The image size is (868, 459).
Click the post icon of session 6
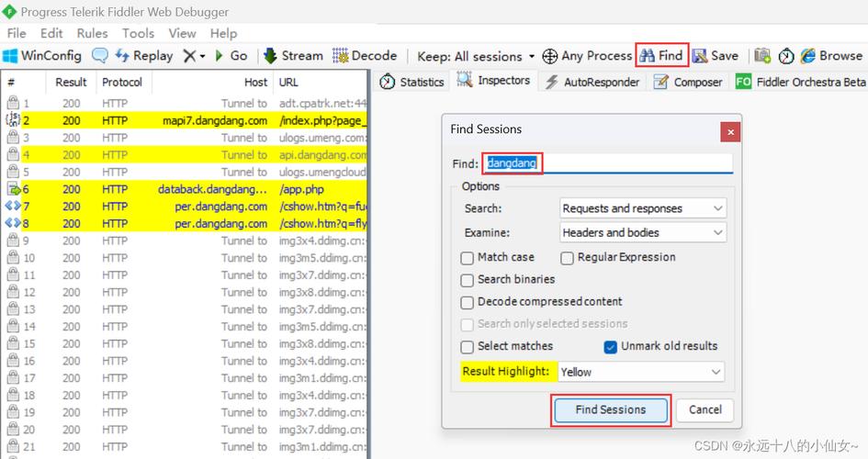click(13, 189)
